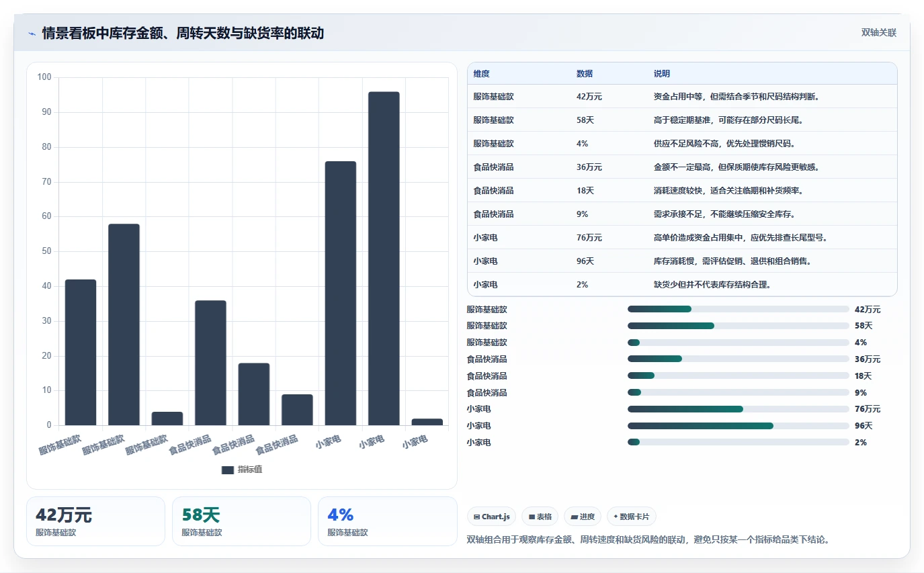
Task: Click the 100 label on the y-axis
Action: point(44,77)
